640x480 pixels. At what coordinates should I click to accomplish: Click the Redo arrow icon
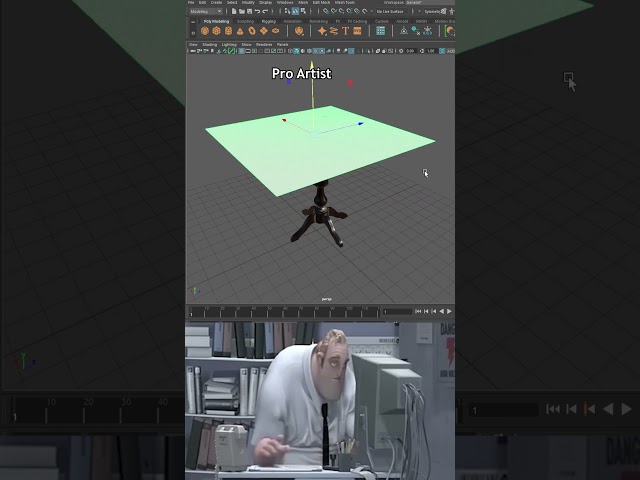pos(265,11)
